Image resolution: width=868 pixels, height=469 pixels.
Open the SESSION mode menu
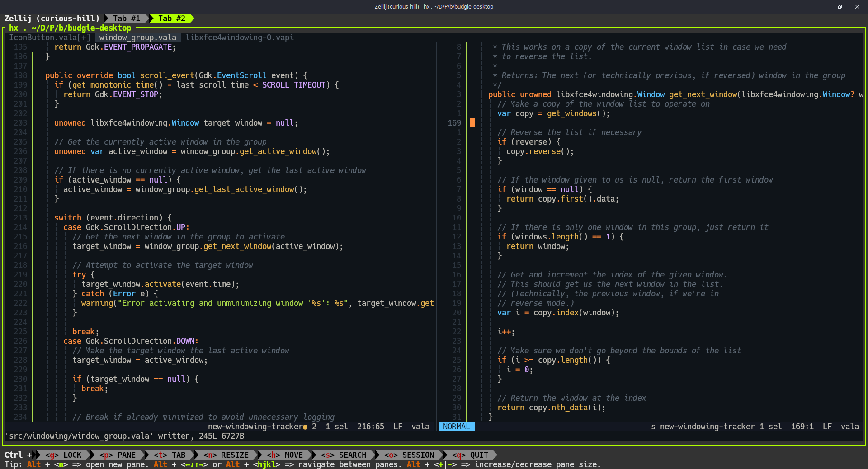click(x=409, y=455)
